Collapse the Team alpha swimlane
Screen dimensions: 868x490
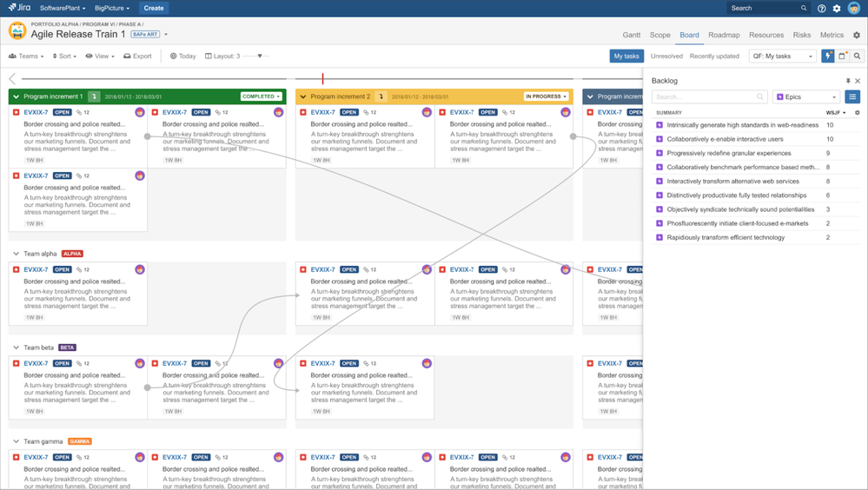(16, 254)
